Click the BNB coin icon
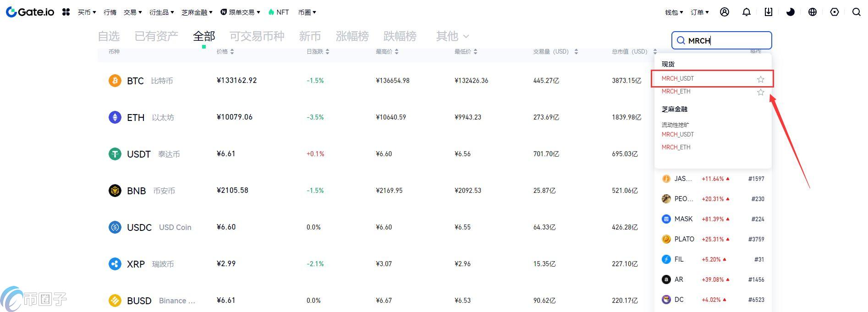 [x=115, y=191]
